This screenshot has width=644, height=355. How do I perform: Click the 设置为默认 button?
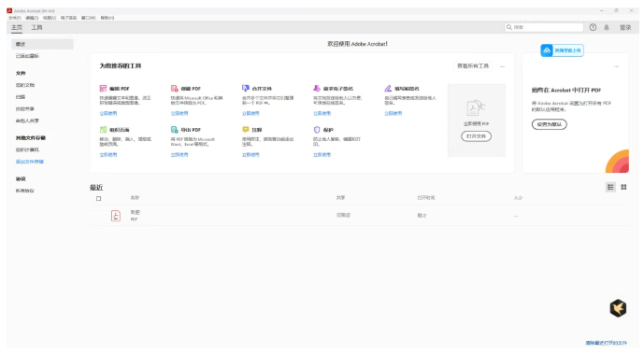coord(549,124)
